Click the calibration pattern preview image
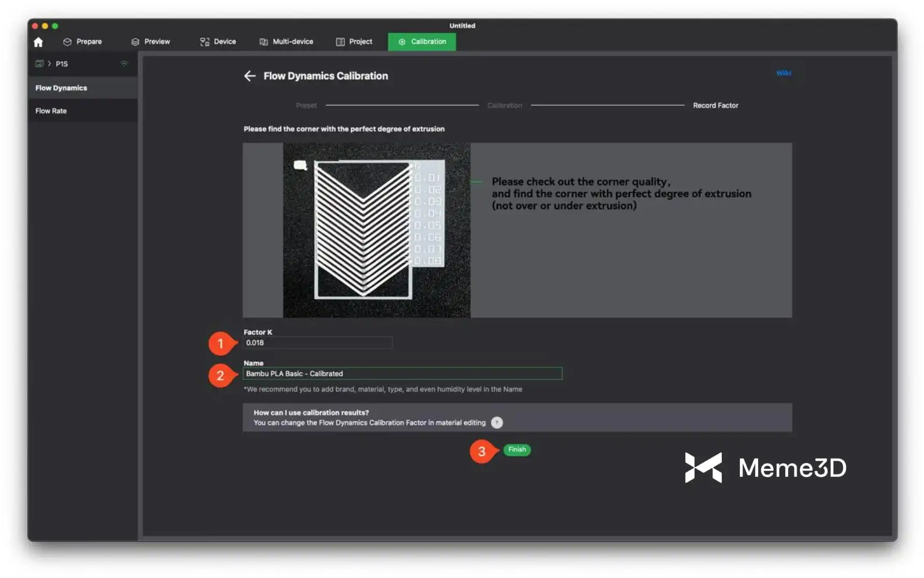Image resolution: width=924 pixels, height=578 pixels. pos(376,230)
